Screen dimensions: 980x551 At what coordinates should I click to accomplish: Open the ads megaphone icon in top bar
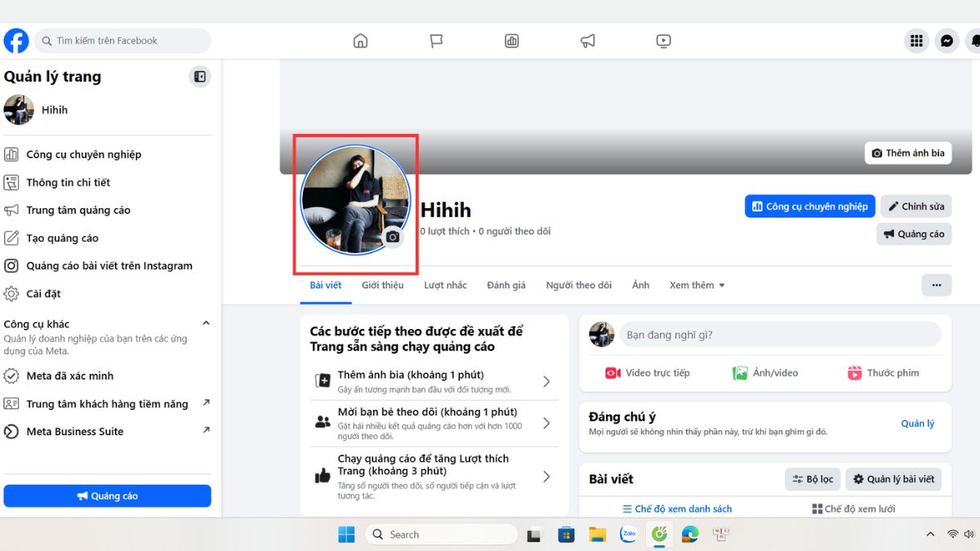coord(587,41)
